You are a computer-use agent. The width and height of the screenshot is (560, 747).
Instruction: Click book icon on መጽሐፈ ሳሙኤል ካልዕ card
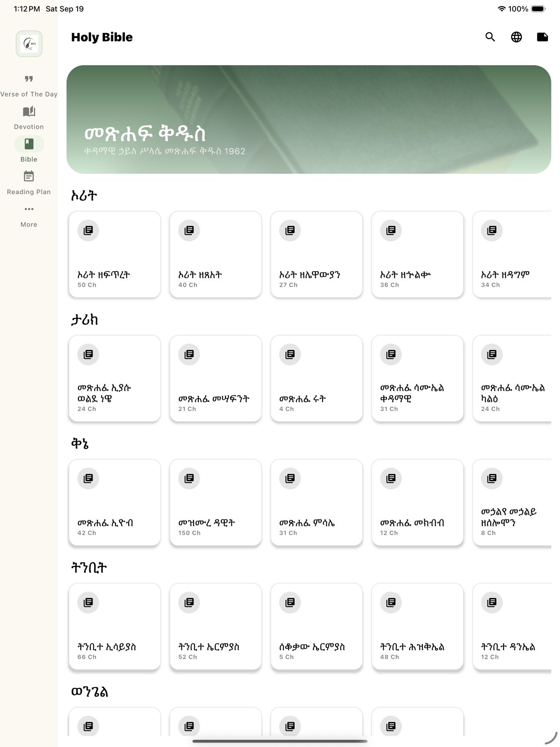[x=492, y=354]
